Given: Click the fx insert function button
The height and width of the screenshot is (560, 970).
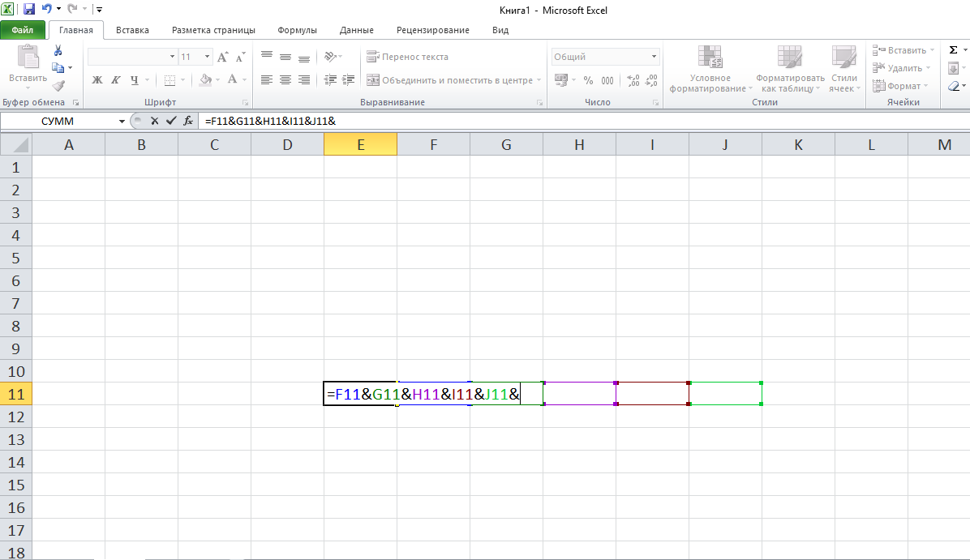Looking at the screenshot, I should click(x=188, y=121).
